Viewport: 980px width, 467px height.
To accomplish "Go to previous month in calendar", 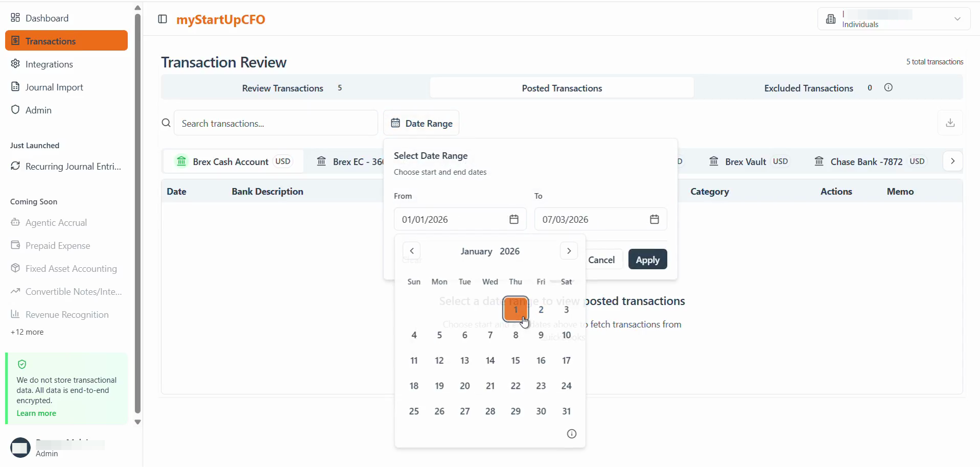I will click(412, 251).
